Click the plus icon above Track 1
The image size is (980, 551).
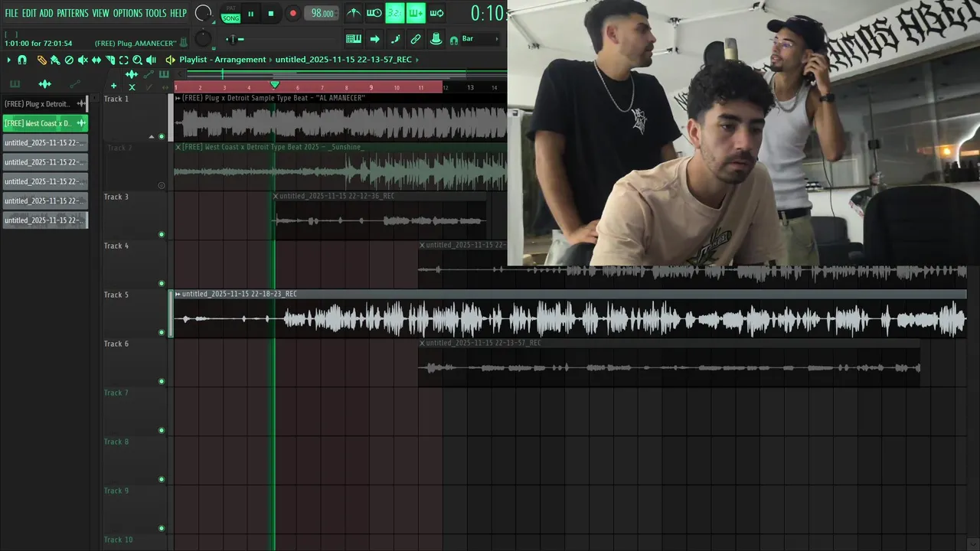113,86
